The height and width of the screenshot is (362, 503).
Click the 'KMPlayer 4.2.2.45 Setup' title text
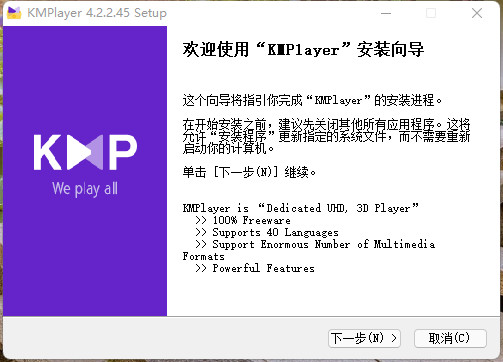point(97,13)
